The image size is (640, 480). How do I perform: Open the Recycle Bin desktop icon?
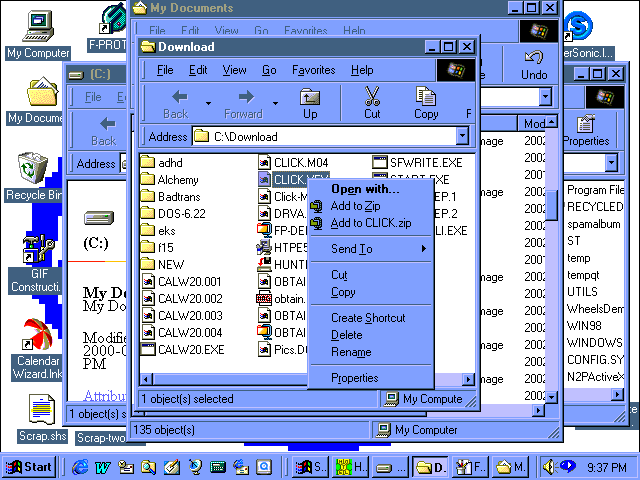pyautogui.click(x=33, y=170)
